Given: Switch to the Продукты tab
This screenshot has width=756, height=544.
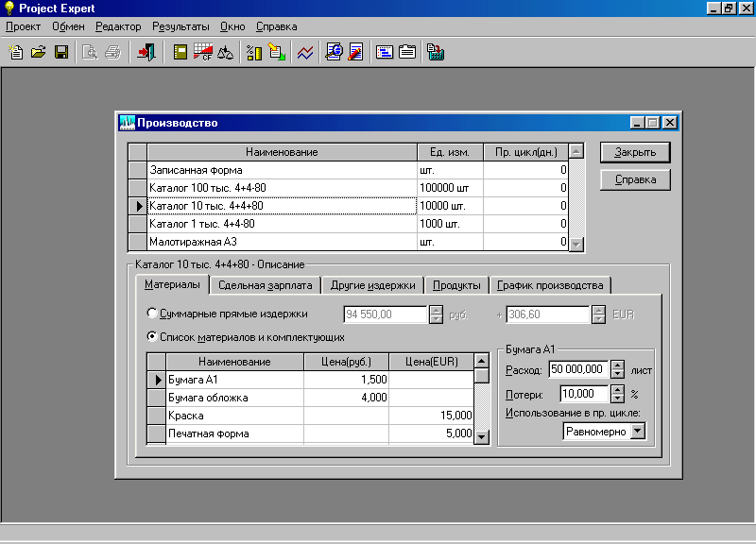Looking at the screenshot, I should click(x=456, y=285).
